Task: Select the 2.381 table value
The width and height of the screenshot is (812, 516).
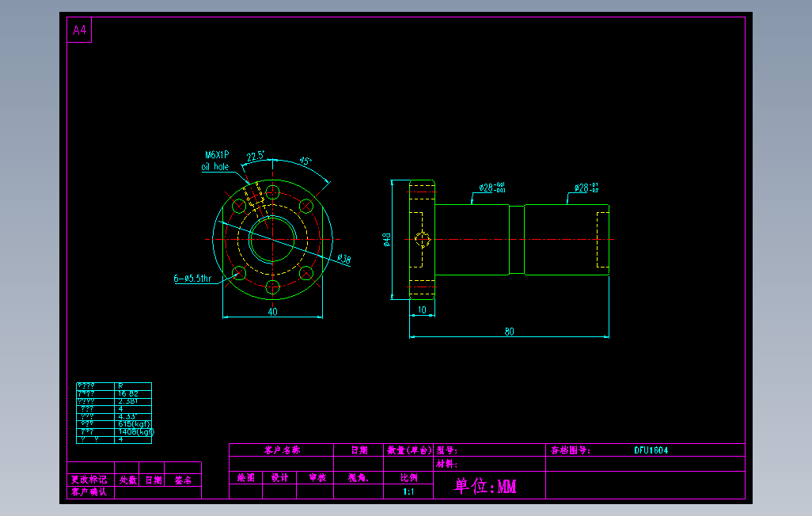Action: pos(127,401)
